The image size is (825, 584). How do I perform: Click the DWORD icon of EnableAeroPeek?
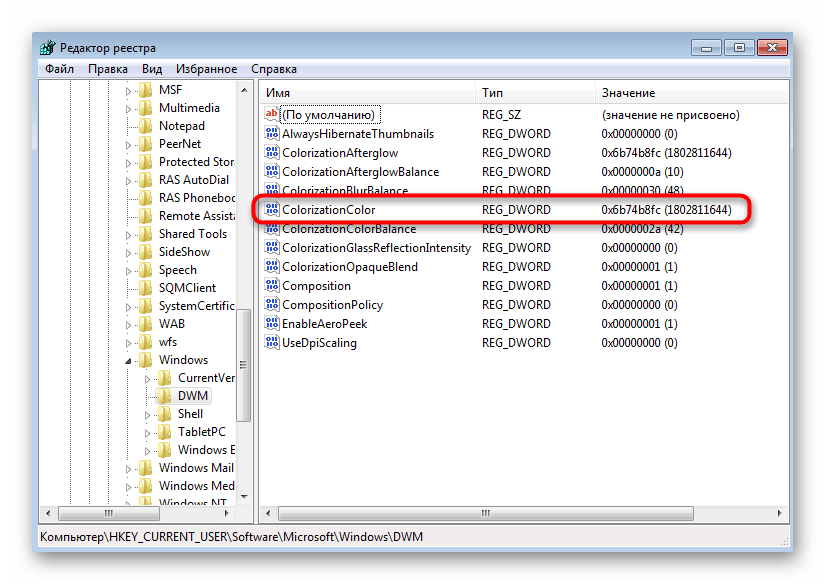click(271, 324)
